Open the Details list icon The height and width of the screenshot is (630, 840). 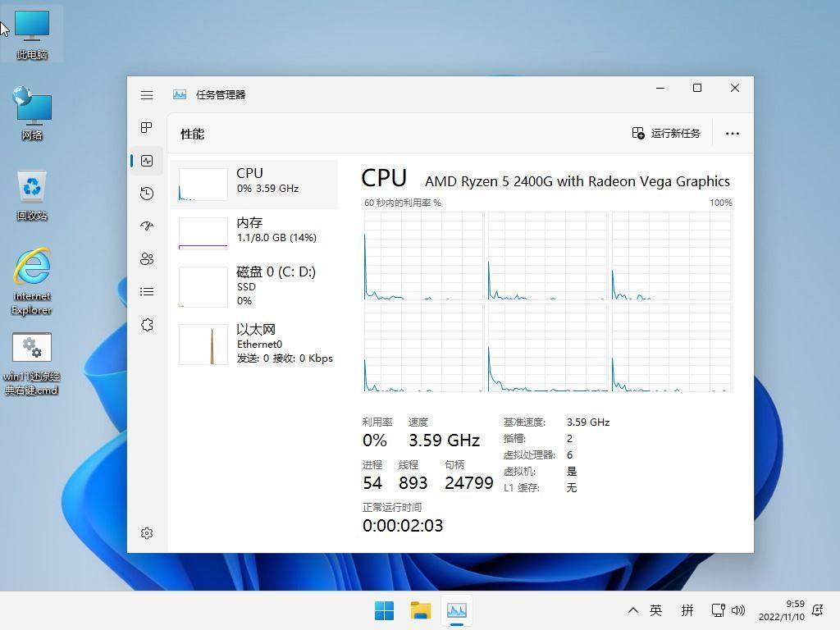[x=147, y=291]
